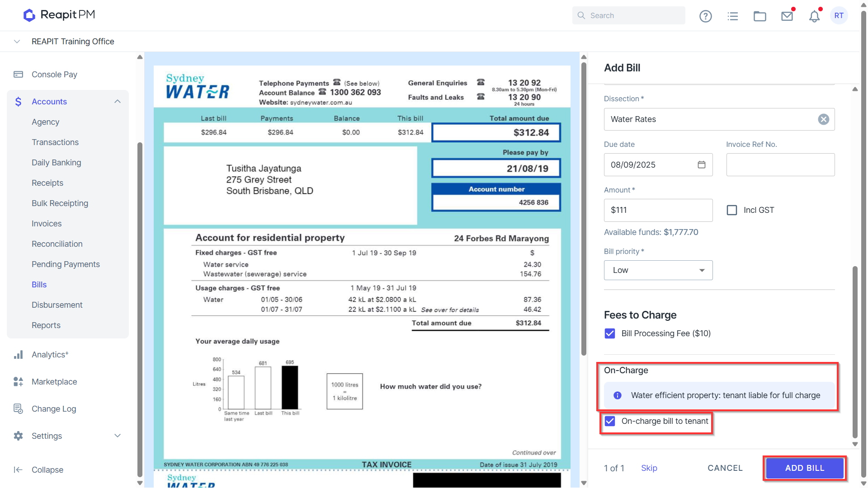Click the Console Pay sidebar icon
Viewport: 868px width, 488px height.
(x=18, y=75)
